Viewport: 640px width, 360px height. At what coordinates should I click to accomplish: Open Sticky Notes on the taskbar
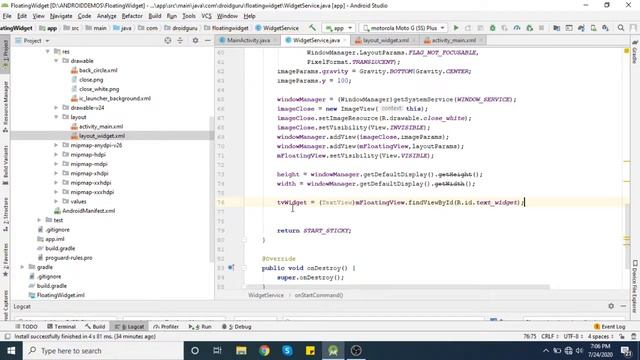310,351
